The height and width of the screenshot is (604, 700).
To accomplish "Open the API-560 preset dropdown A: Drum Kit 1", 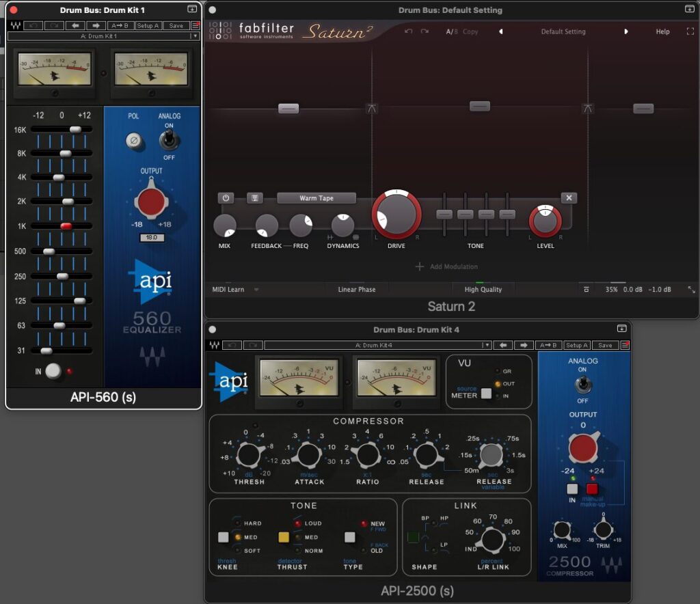I will (x=103, y=36).
